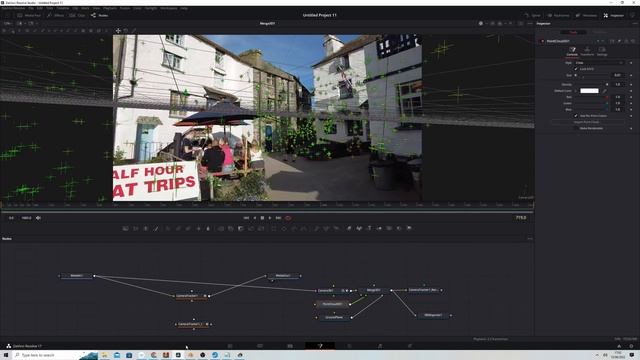Open the Style dropdown in Inspector
Image resolution: width=640 pixels, height=360 pixels.
pos(599,63)
